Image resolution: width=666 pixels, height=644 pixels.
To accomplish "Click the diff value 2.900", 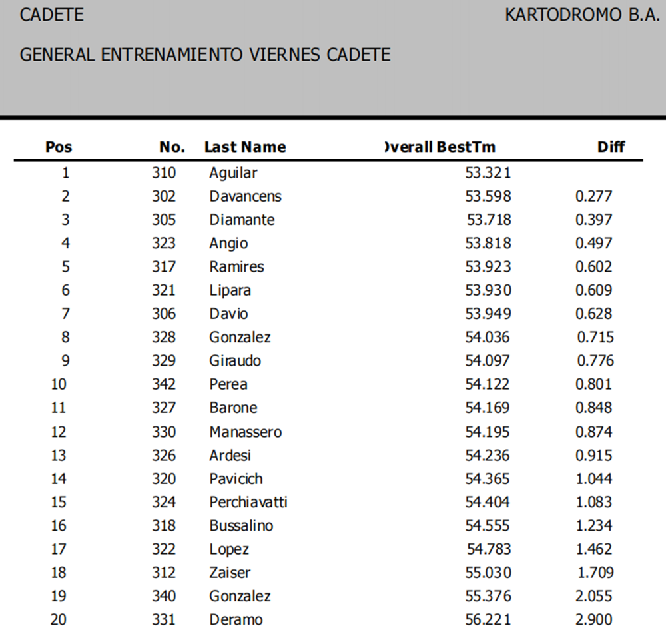I will (593, 619).
